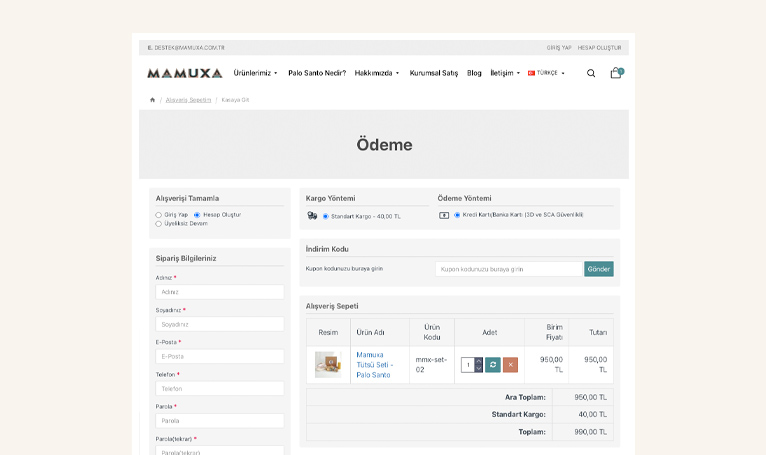Click the refresh quantity button in cart
The width and height of the screenshot is (766, 455).
493,365
